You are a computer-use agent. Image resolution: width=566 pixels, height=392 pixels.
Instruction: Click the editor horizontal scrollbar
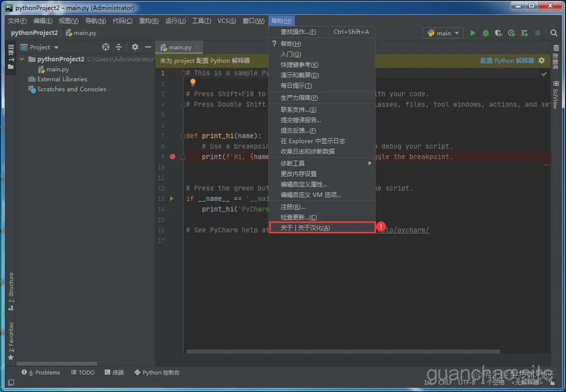coord(343,352)
